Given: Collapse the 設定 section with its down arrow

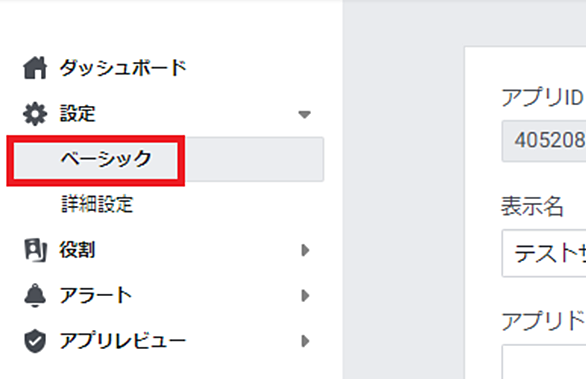Looking at the screenshot, I should (x=305, y=114).
